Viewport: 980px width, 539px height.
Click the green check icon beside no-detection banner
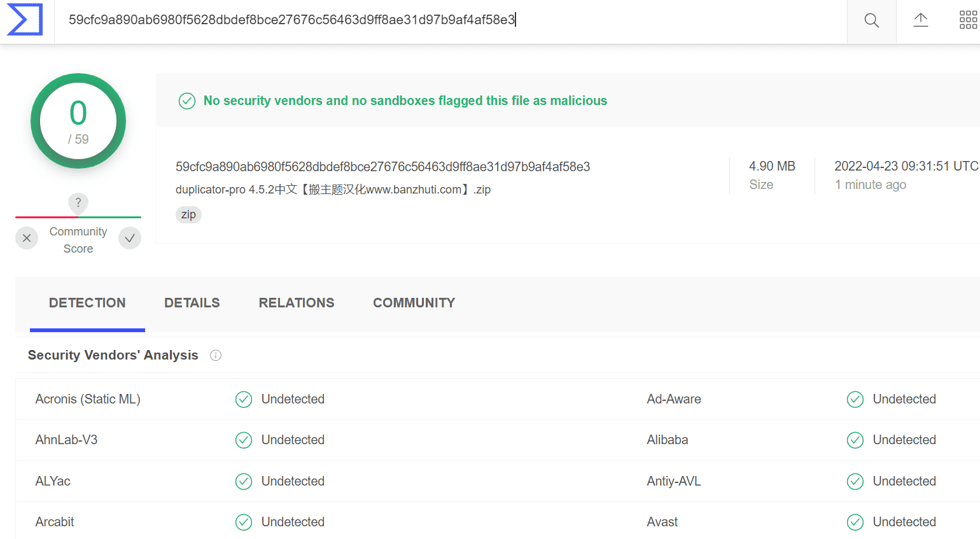[187, 101]
